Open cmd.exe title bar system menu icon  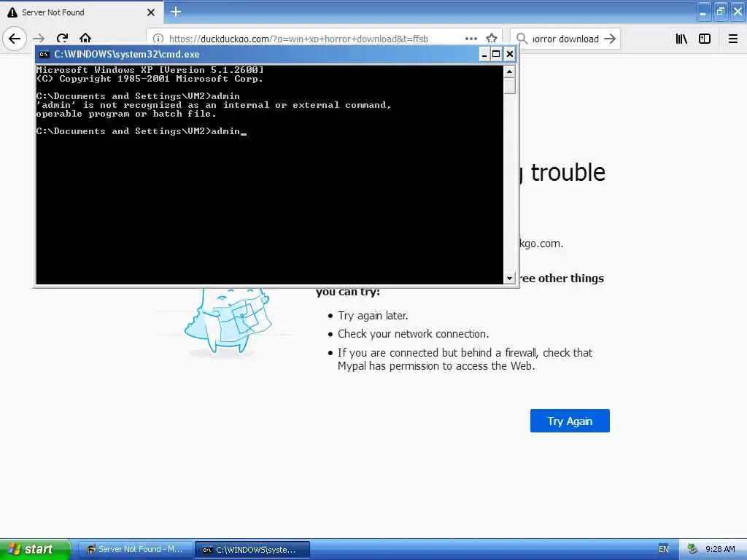point(44,54)
